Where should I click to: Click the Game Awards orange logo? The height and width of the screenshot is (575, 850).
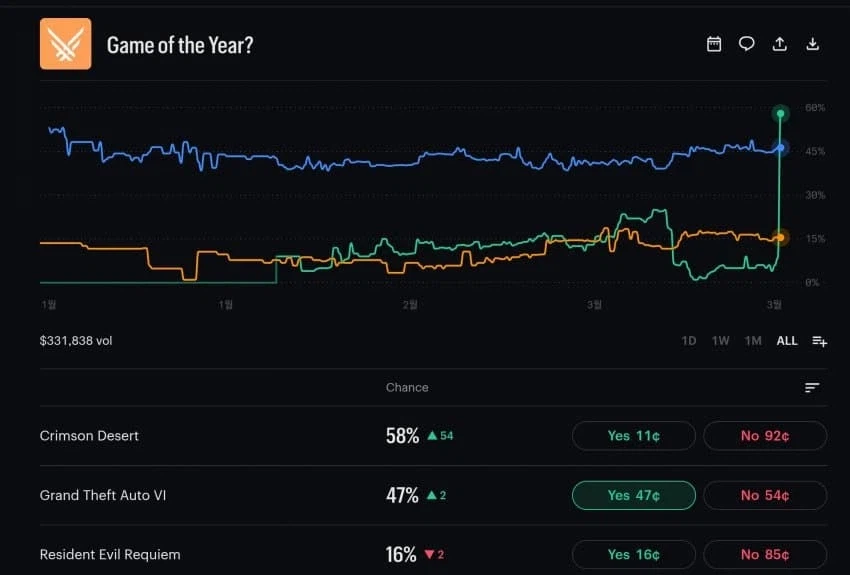(66, 44)
